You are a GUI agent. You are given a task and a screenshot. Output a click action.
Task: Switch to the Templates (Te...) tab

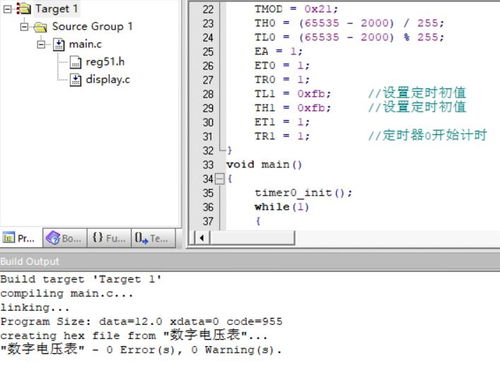pyautogui.click(x=153, y=238)
